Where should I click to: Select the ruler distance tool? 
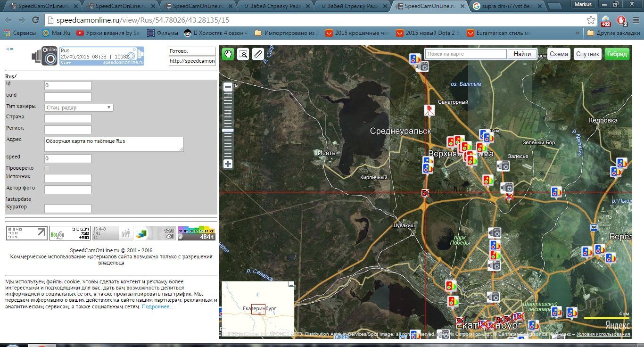[x=257, y=54]
